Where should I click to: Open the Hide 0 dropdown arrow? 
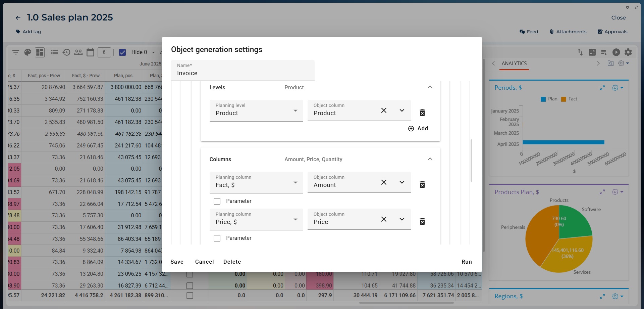pos(153,52)
